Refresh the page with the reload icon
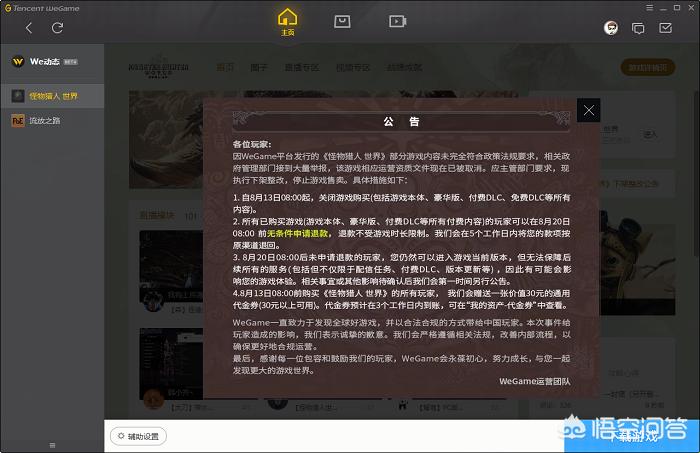The width and height of the screenshot is (700, 453). pos(57,28)
